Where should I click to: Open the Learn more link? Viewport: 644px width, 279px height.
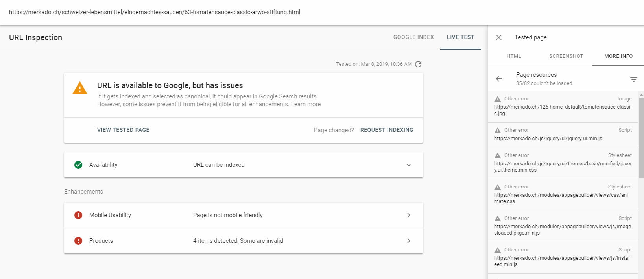point(306,104)
